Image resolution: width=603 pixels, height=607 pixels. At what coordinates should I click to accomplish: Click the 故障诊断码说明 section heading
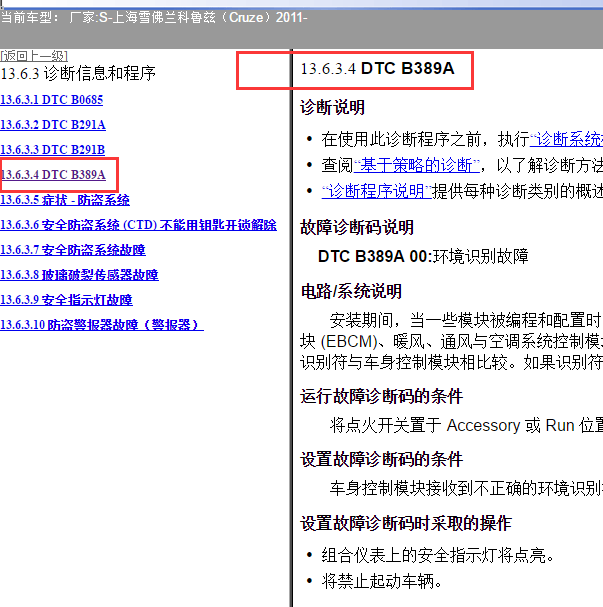[x=357, y=227]
